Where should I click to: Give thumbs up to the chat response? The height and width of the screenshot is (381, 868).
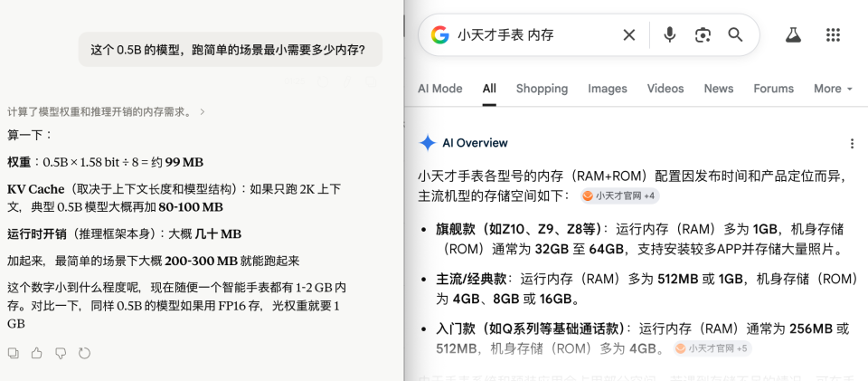pyautogui.click(x=36, y=353)
